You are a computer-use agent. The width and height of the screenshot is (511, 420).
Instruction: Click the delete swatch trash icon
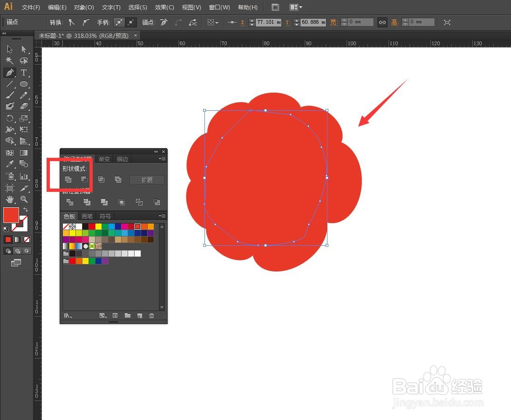coord(151,316)
